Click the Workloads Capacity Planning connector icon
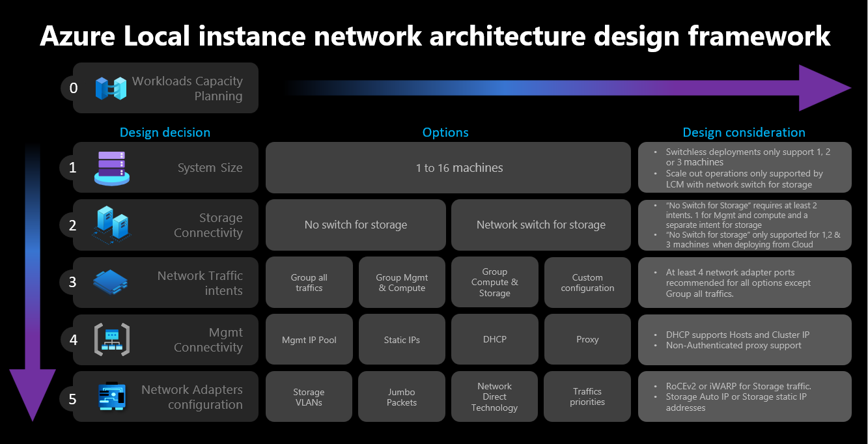 (x=111, y=88)
